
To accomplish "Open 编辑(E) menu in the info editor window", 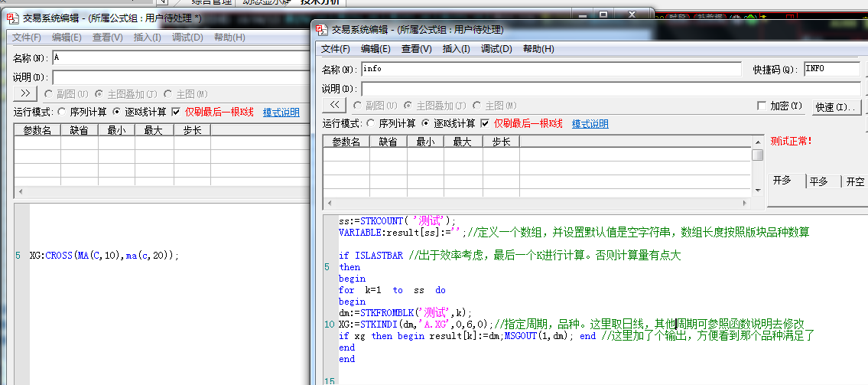I will tap(375, 49).
